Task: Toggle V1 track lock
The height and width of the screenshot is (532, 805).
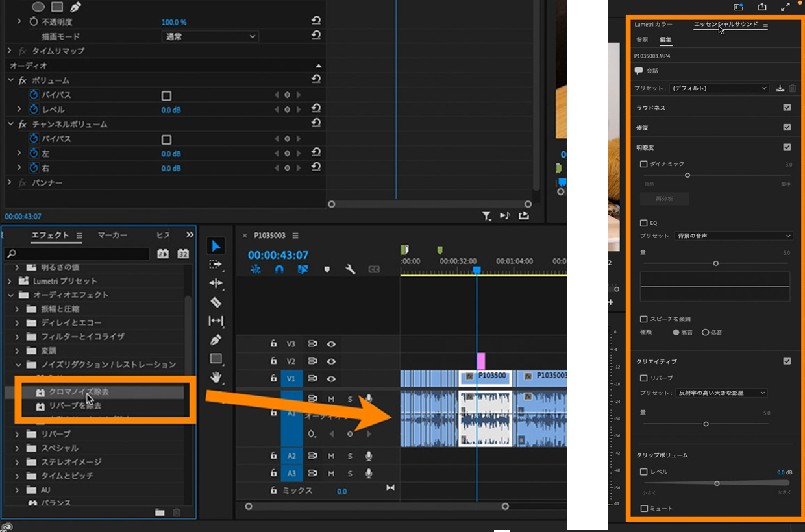Action: [273, 379]
